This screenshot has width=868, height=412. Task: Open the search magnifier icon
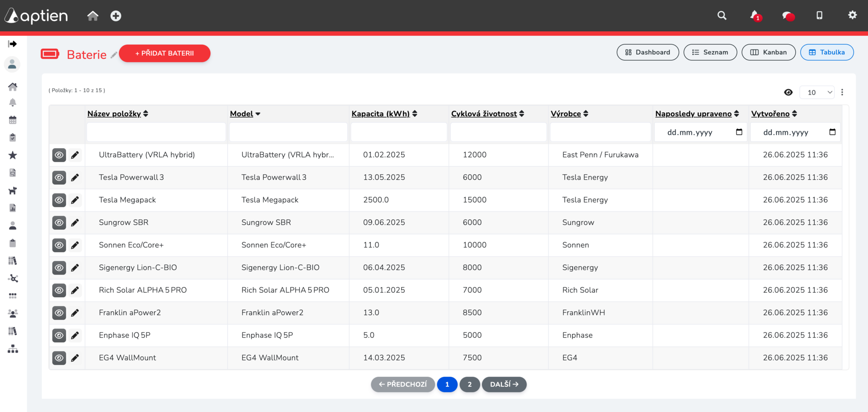tap(722, 15)
